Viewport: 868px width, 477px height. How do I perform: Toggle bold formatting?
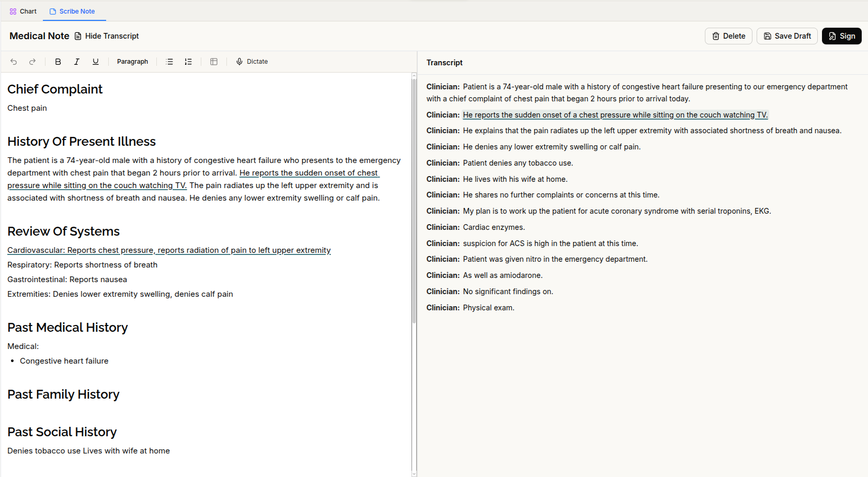coord(58,62)
